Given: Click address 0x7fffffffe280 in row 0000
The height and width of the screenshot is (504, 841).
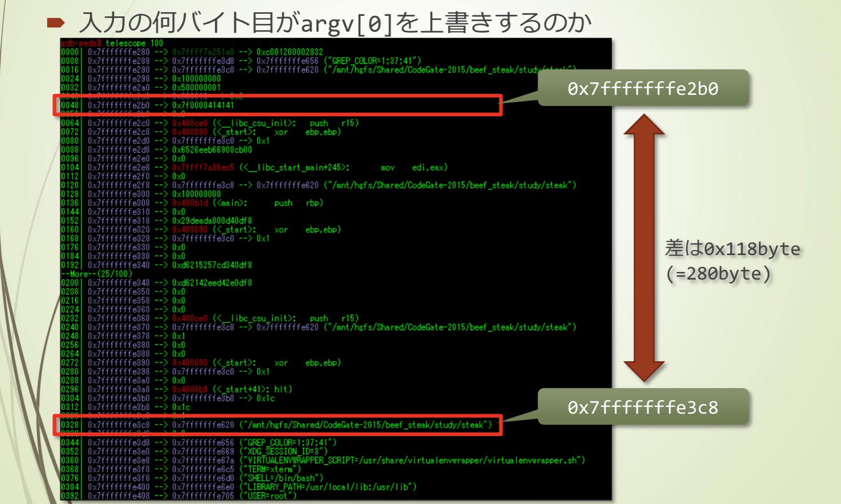Looking at the screenshot, I should [119, 52].
